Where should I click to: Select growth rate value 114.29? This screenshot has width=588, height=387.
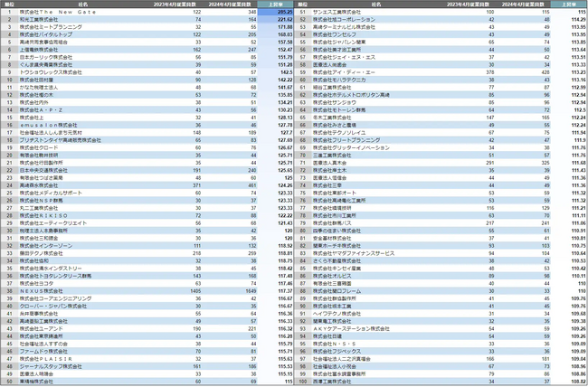tap(578, 20)
